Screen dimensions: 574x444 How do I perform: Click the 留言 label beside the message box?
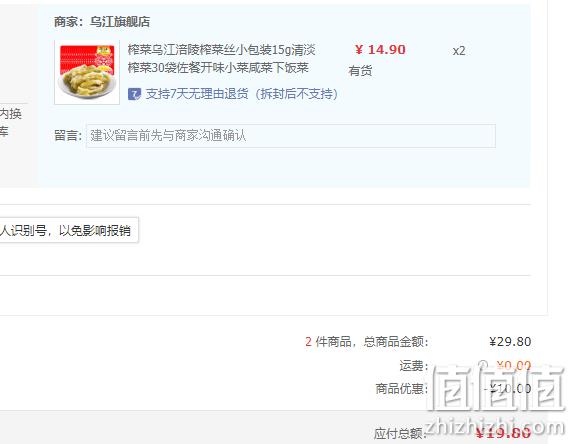coord(68,135)
